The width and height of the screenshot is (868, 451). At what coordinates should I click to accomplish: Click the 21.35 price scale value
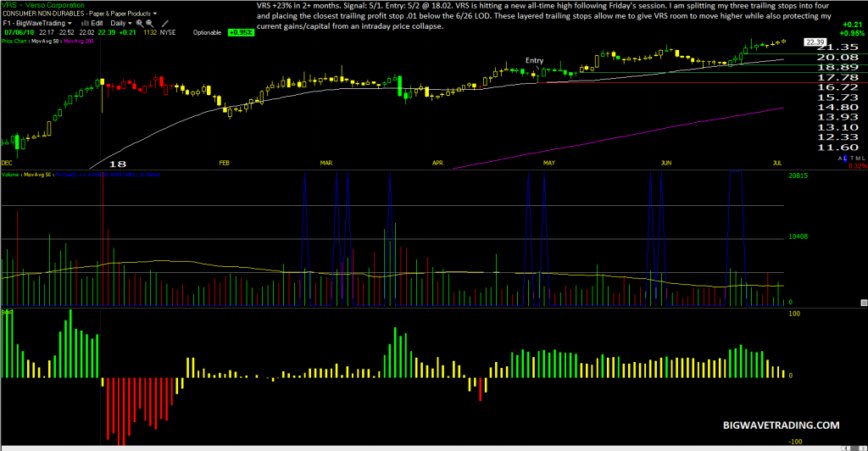(837, 47)
